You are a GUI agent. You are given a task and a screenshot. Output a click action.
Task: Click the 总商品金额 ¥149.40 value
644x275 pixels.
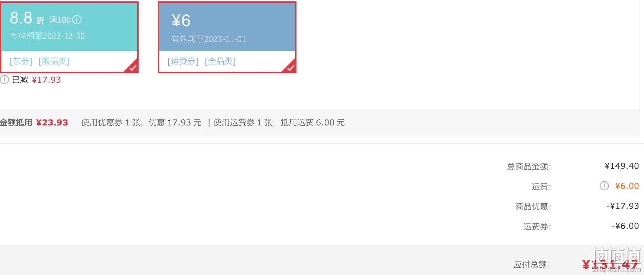pos(622,166)
